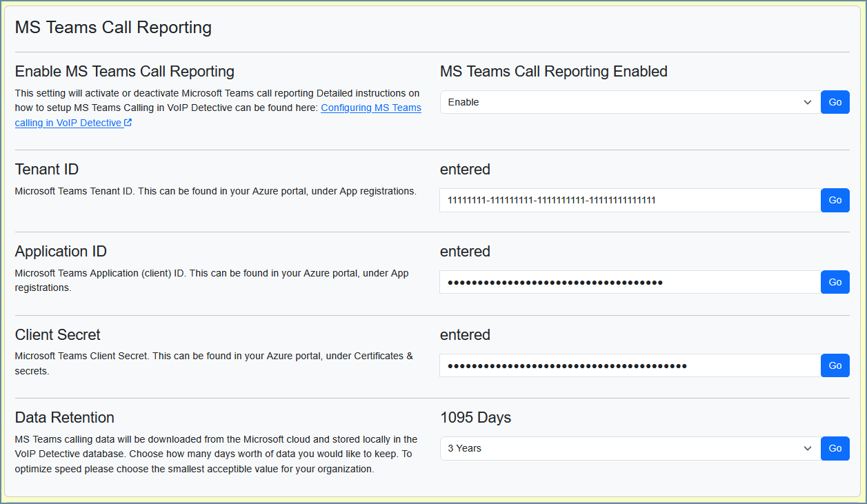Click Go button next to Enable dropdown
867x504 pixels.
[x=835, y=102]
